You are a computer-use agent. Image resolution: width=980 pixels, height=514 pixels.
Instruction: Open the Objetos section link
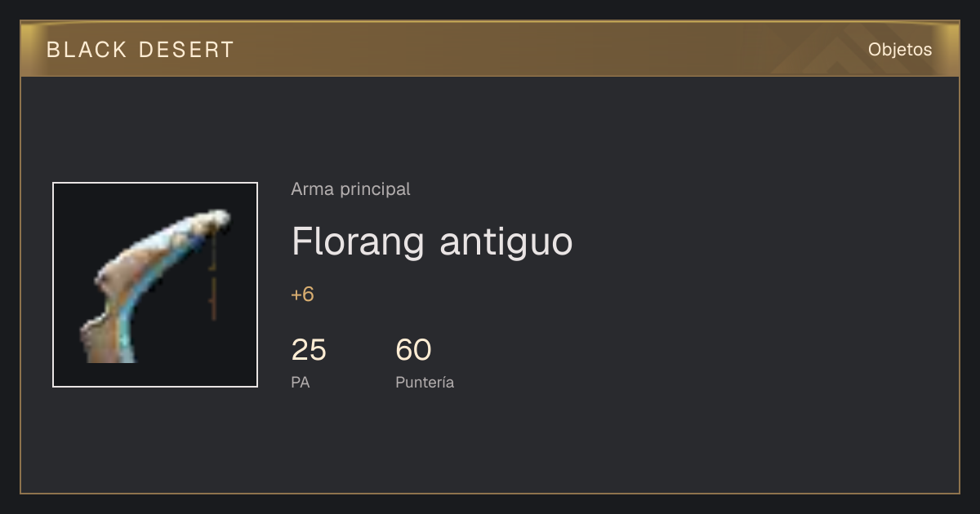point(900,50)
